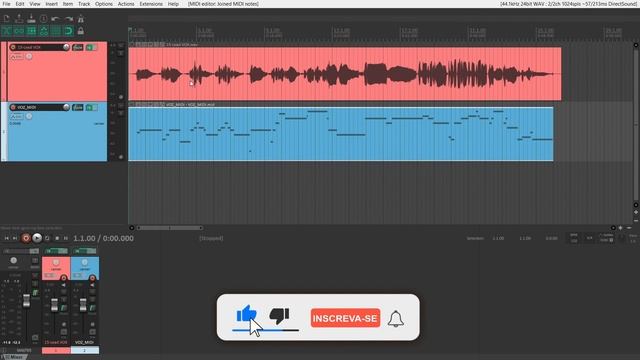Arm record on 15-Lead VOX mixer strip
This screenshot has height=360, width=640.
point(64,278)
